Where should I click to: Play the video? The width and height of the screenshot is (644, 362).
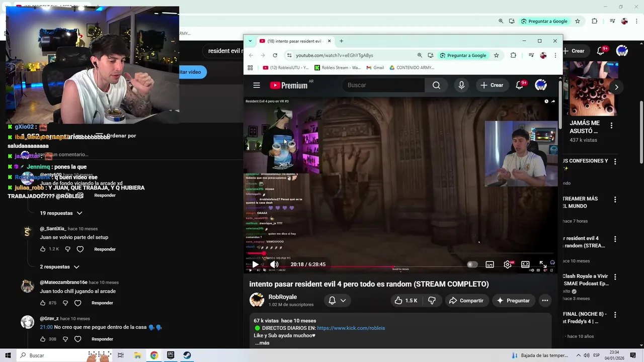[255, 264]
